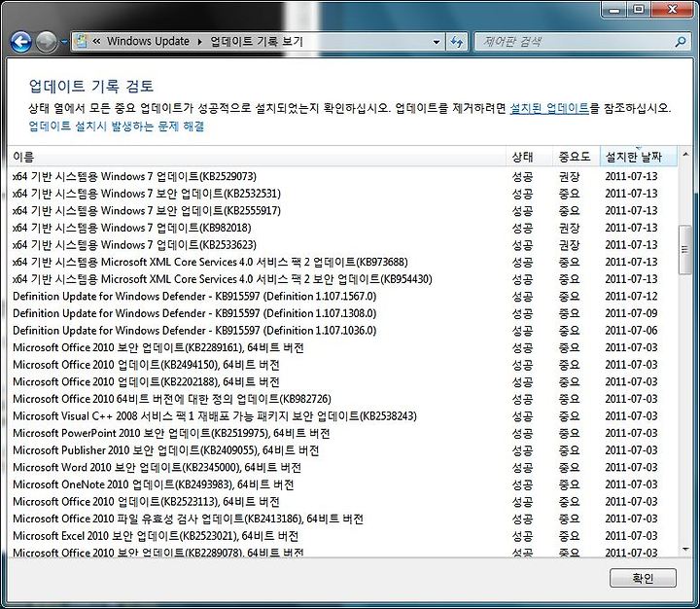The width and height of the screenshot is (700, 609).
Task: Minimize the Windows Update window
Action: pyautogui.click(x=614, y=10)
